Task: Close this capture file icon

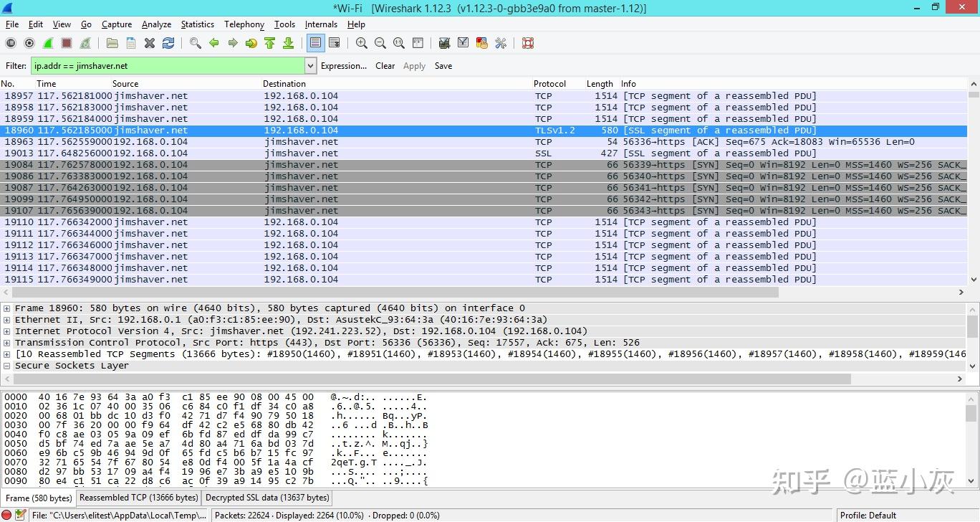Action: click(149, 43)
